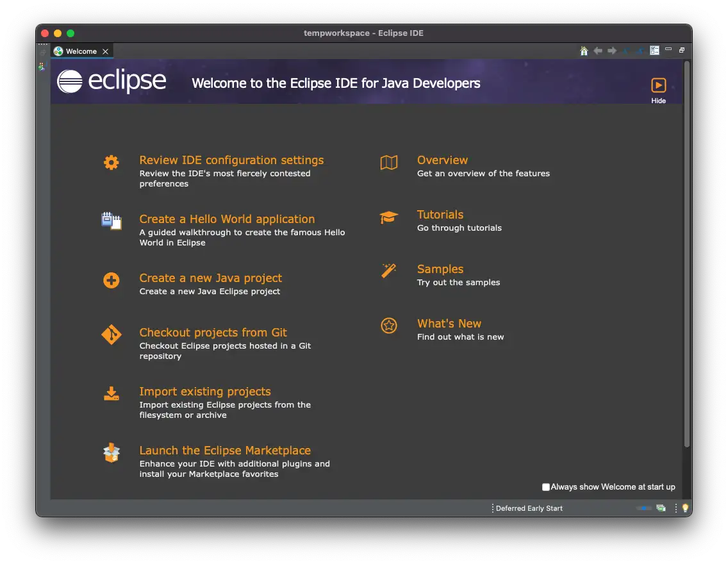Open the Samples link
The width and height of the screenshot is (728, 564).
[440, 269]
